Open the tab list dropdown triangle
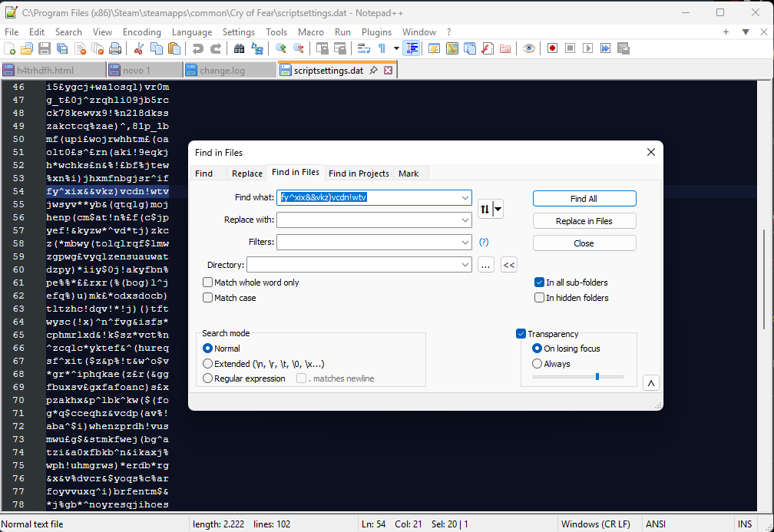Viewport: 774px width, 532px height. click(746, 31)
